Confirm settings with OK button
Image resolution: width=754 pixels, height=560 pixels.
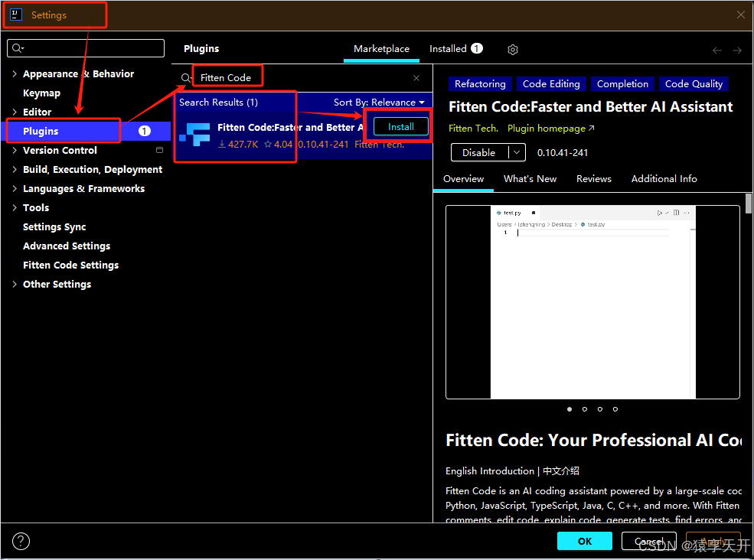tap(585, 541)
